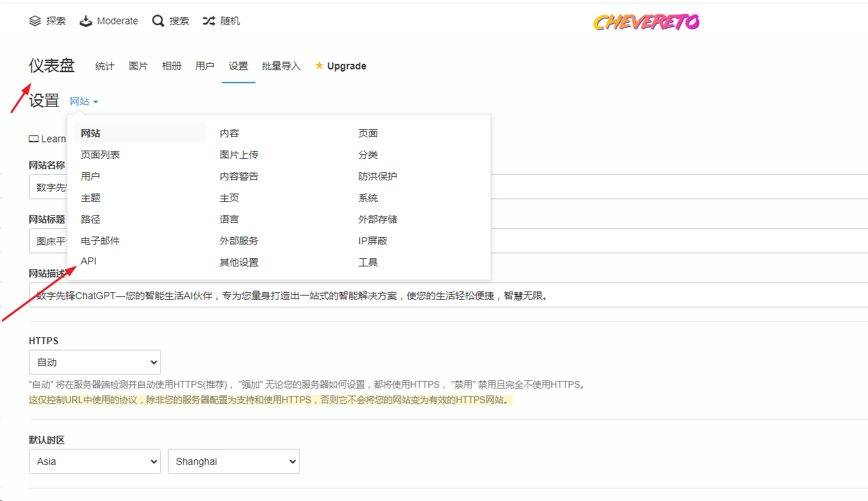Screen dimensions: 868x501
Task: Click the random shuffle icon
Action: coord(208,21)
